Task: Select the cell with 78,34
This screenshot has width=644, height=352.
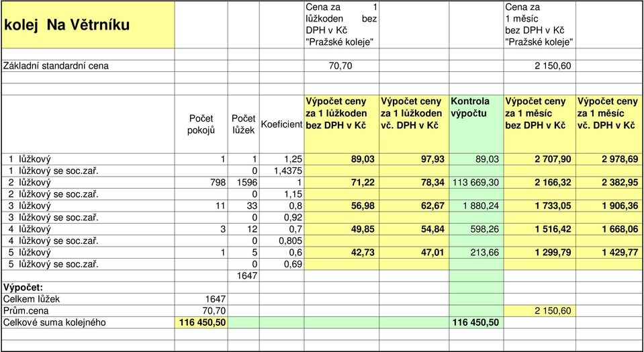Action: pos(414,182)
